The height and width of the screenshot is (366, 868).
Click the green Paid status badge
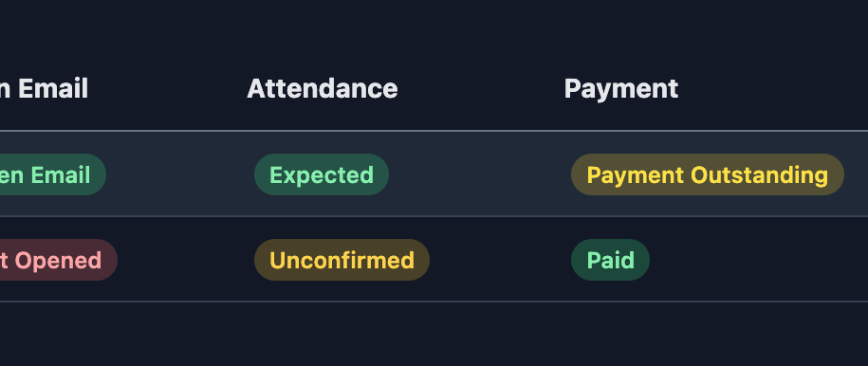pyautogui.click(x=610, y=260)
